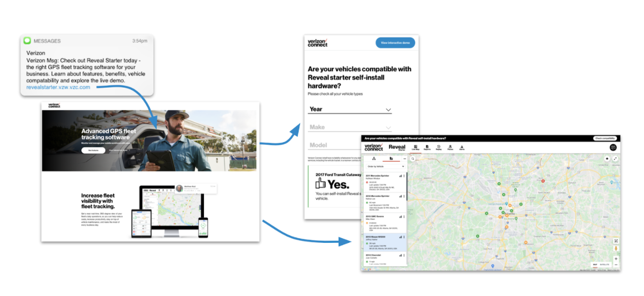Open the Make dropdown
The width and height of the screenshot is (644, 296).
[x=350, y=127]
